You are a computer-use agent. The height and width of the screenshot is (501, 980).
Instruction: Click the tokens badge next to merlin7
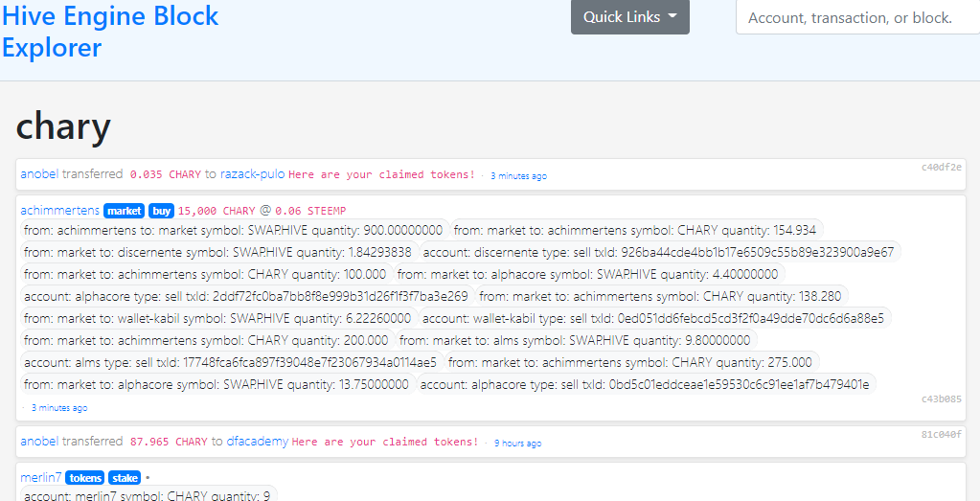pos(85,478)
